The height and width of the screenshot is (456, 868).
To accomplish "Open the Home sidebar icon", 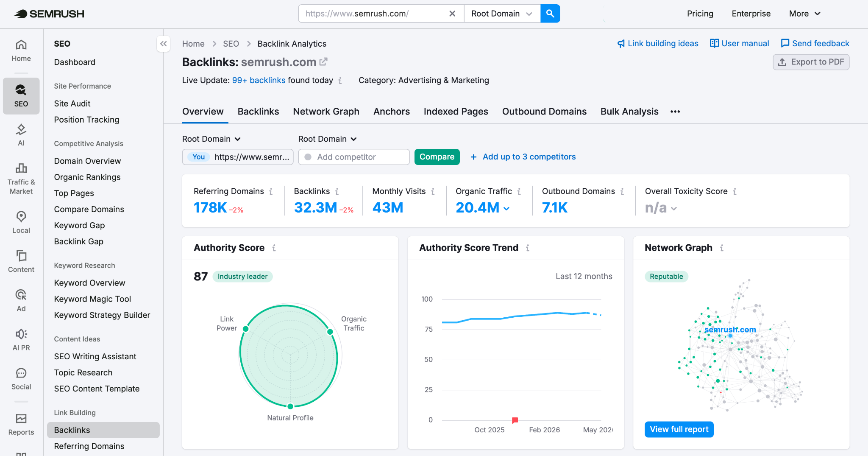I will tap(21, 51).
